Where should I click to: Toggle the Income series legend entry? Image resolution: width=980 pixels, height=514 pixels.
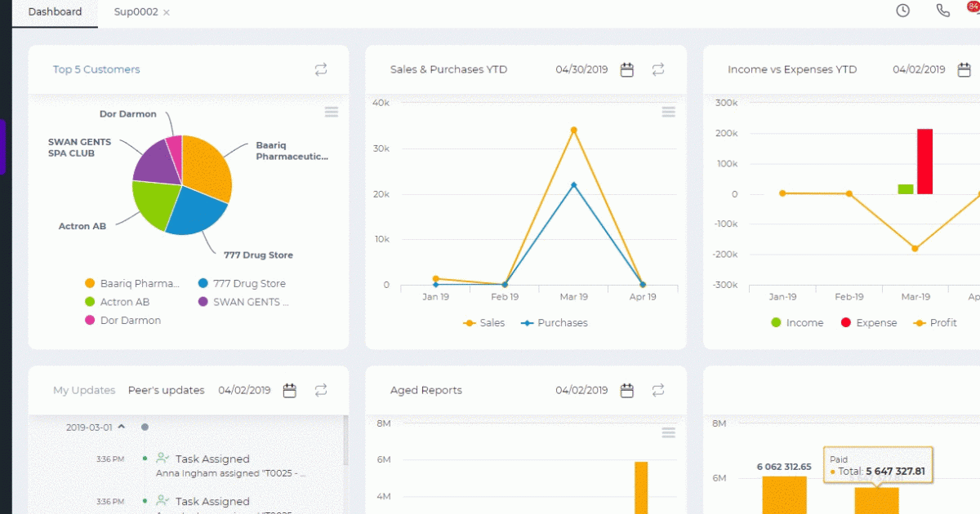797,323
